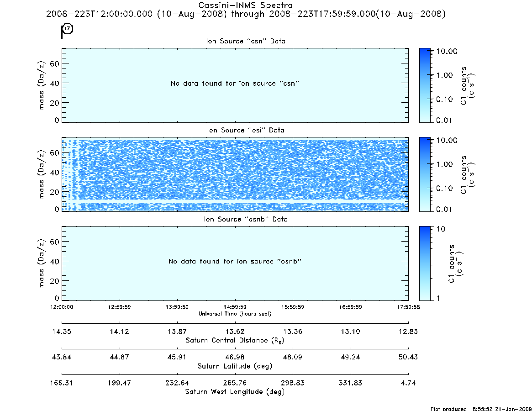532x411 pixels.
Task: Click the osi color bar C1 counts label
Action: coord(468,174)
